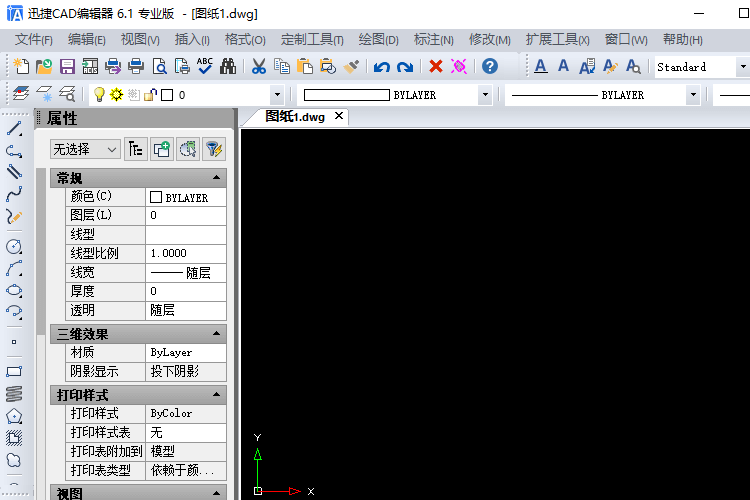Select the Ellipse drawing tool
Image resolution: width=750 pixels, height=500 pixels.
14,290
